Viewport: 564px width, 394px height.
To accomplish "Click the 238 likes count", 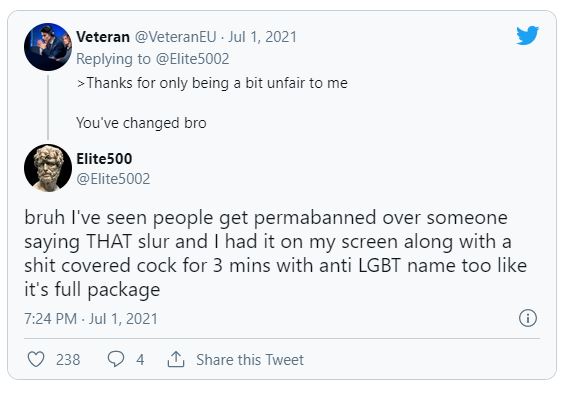I will tap(68, 359).
